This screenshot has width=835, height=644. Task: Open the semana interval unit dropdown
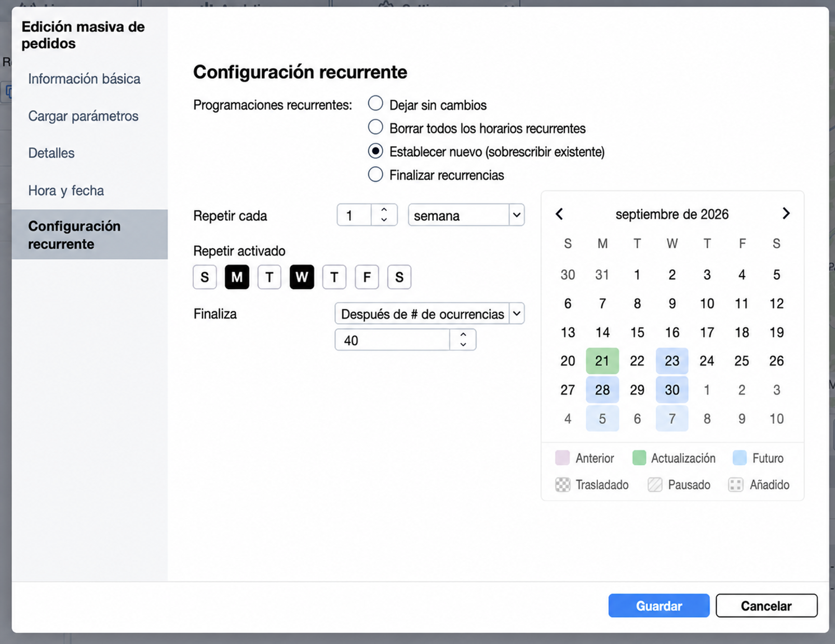466,215
